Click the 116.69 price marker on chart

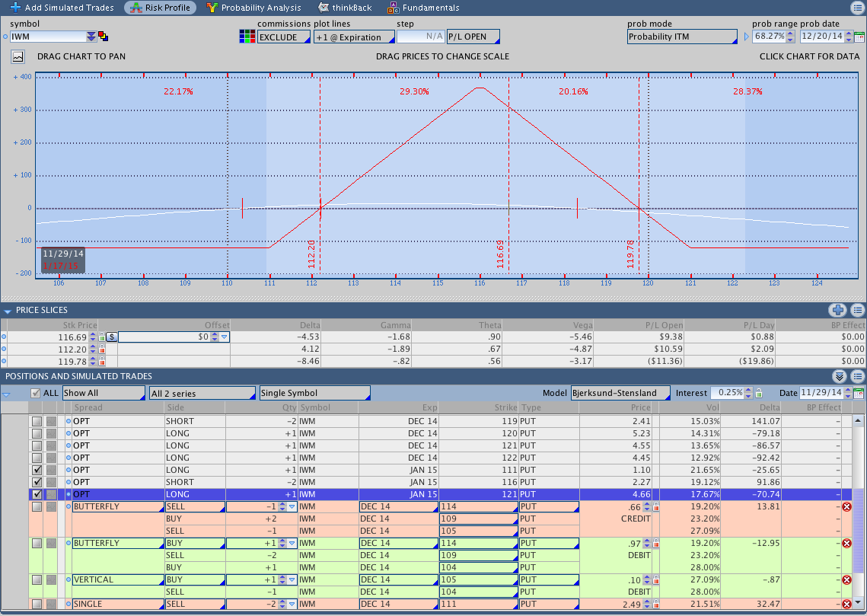click(x=500, y=254)
